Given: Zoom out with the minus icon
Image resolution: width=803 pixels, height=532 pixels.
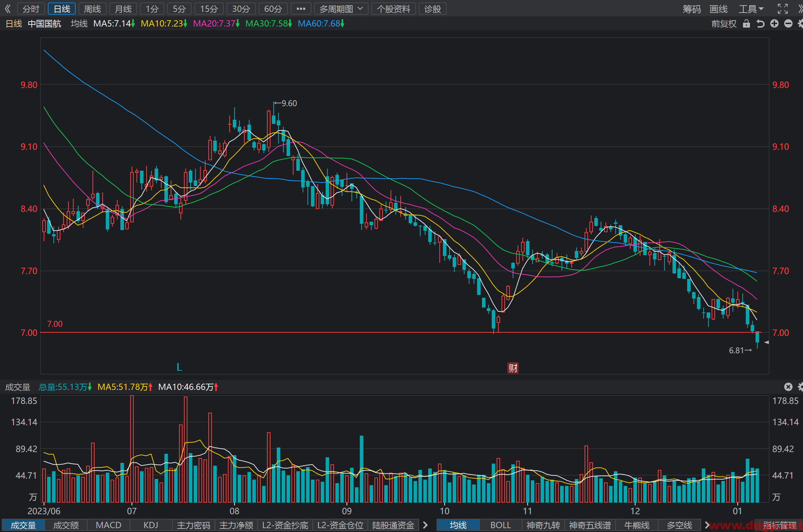Looking at the screenshot, I should coord(788,24).
